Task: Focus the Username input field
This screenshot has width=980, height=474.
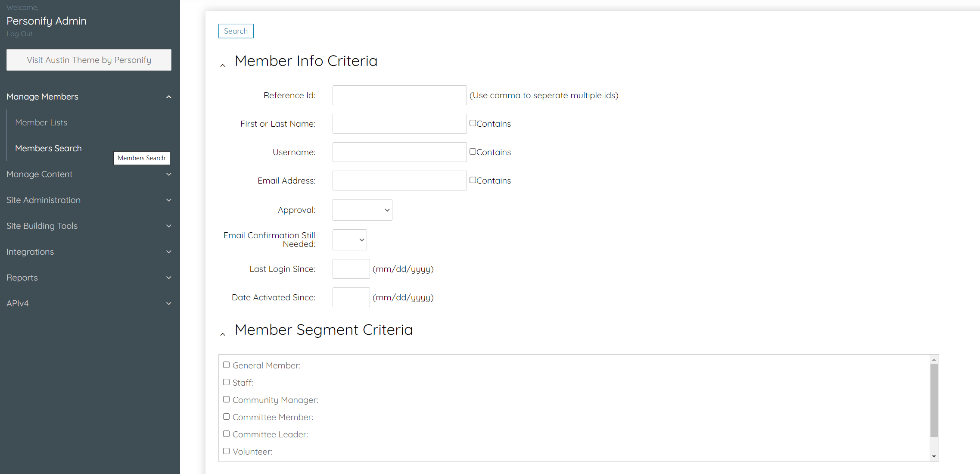Action: [x=399, y=152]
